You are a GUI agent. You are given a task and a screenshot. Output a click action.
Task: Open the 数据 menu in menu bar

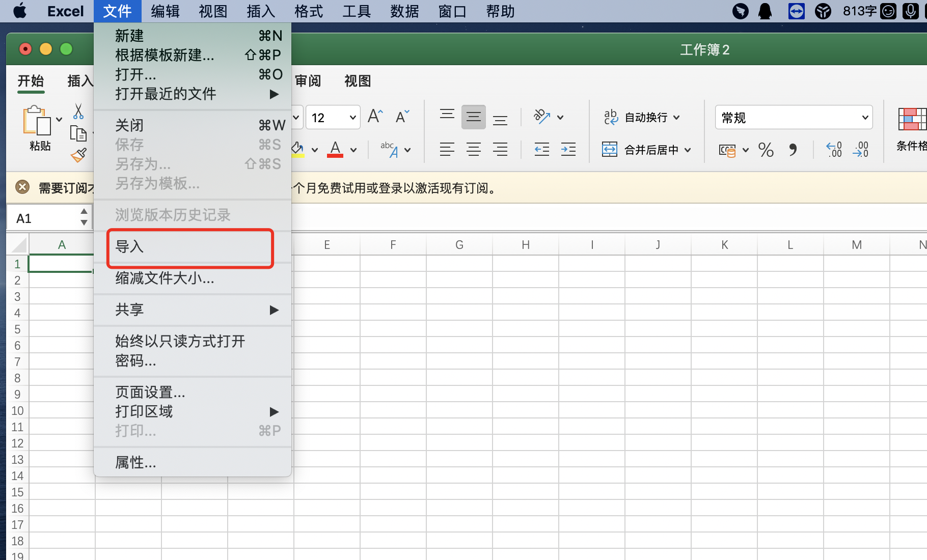(404, 11)
